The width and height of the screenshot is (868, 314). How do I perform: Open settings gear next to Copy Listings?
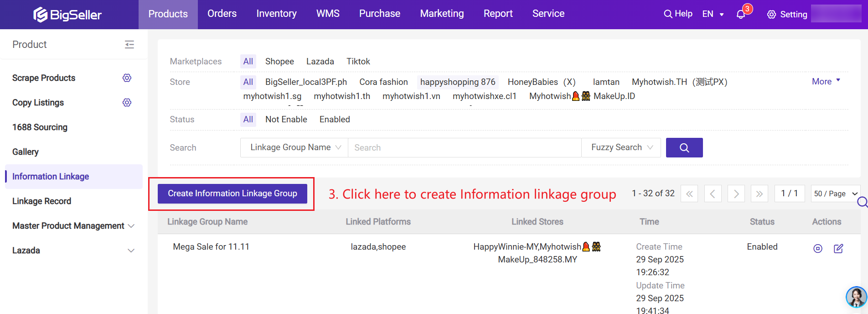(127, 103)
